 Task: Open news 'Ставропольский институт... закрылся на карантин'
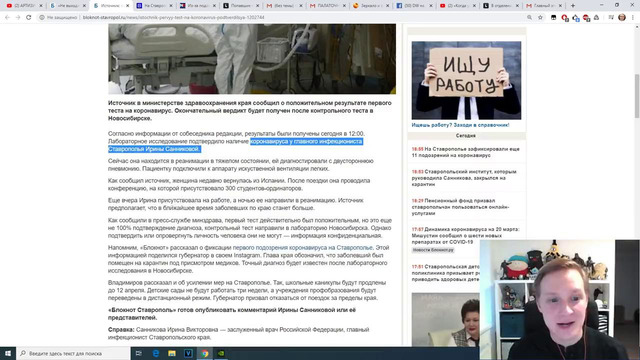464,178
